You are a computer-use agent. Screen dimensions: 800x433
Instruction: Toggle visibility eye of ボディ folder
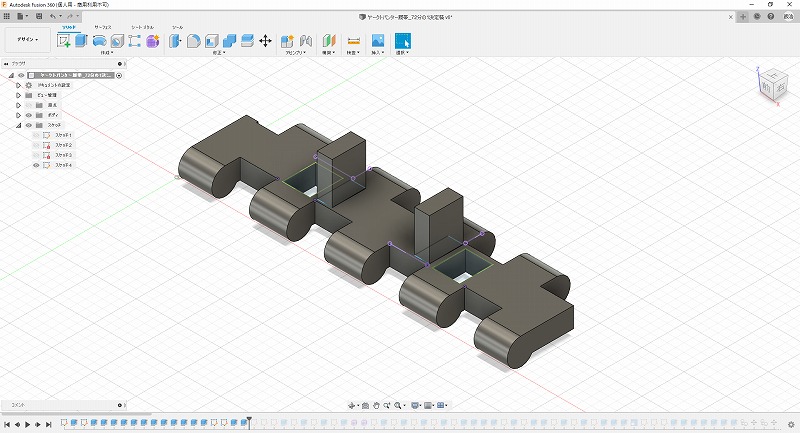(28, 115)
